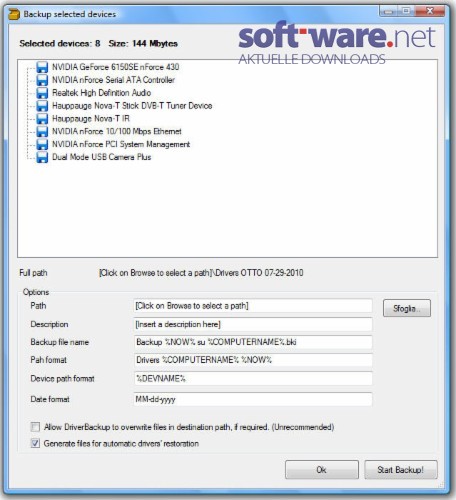The height and width of the screenshot is (500, 456).
Task: Enable overwrite files in destination path checkbox
Action: tap(35, 427)
